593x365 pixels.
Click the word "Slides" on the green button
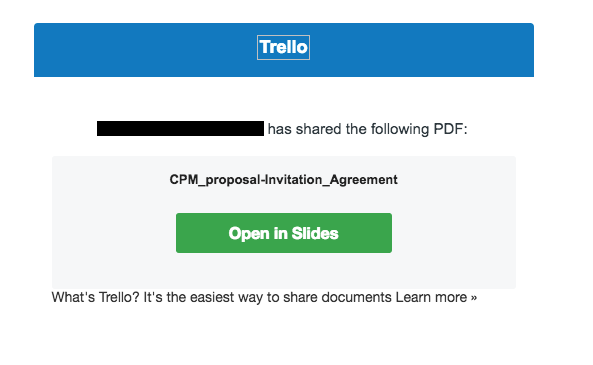pyautogui.click(x=315, y=233)
